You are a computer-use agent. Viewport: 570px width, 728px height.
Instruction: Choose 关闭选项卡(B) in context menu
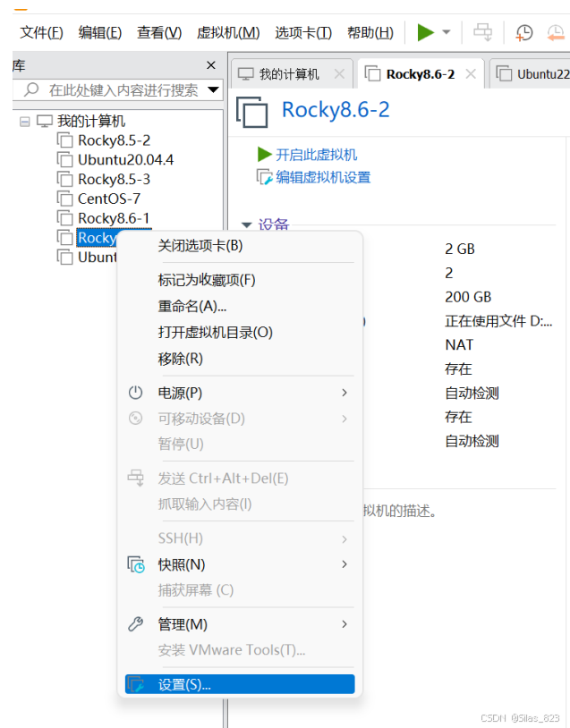240,246
